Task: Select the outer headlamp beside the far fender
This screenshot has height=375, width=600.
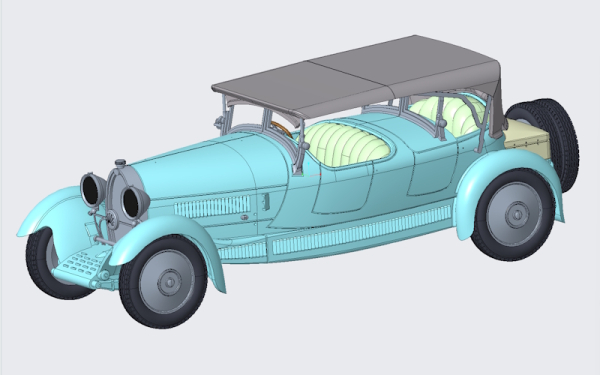Action: (x=93, y=189)
